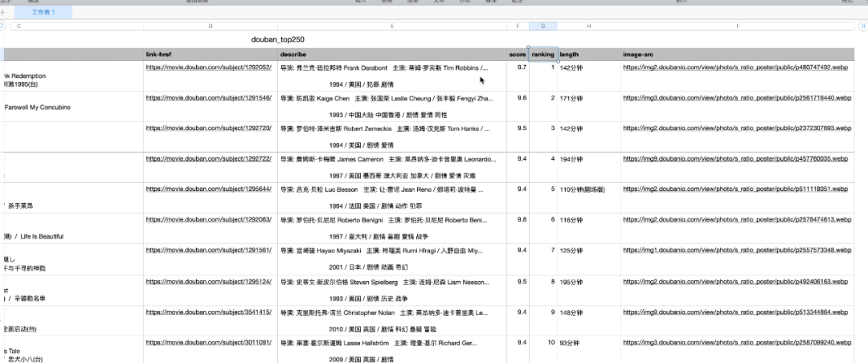Open poster link p2372307693.webp

pyautogui.click(x=737, y=128)
